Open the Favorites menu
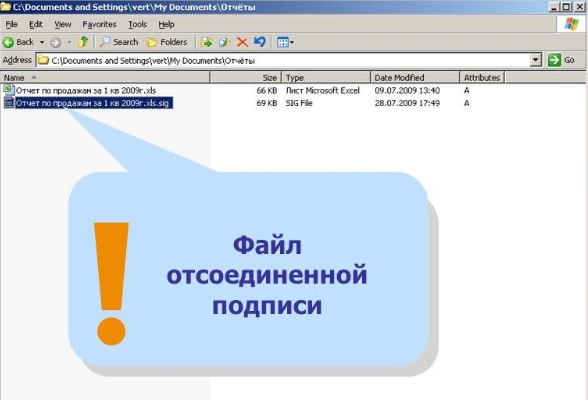588x400 pixels. [x=99, y=24]
